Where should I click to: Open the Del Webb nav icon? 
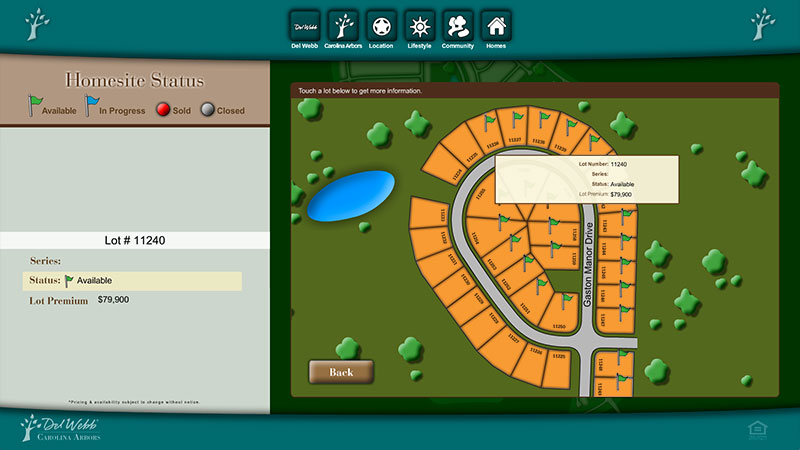pos(304,25)
